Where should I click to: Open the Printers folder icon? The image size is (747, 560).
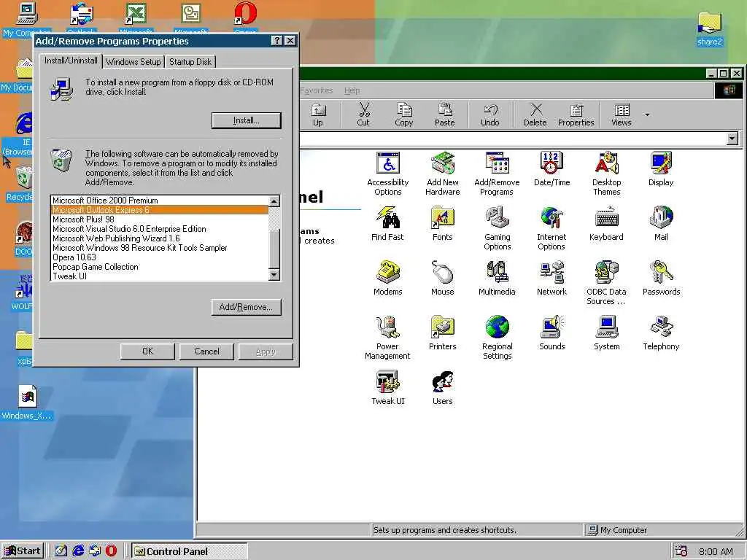click(443, 333)
